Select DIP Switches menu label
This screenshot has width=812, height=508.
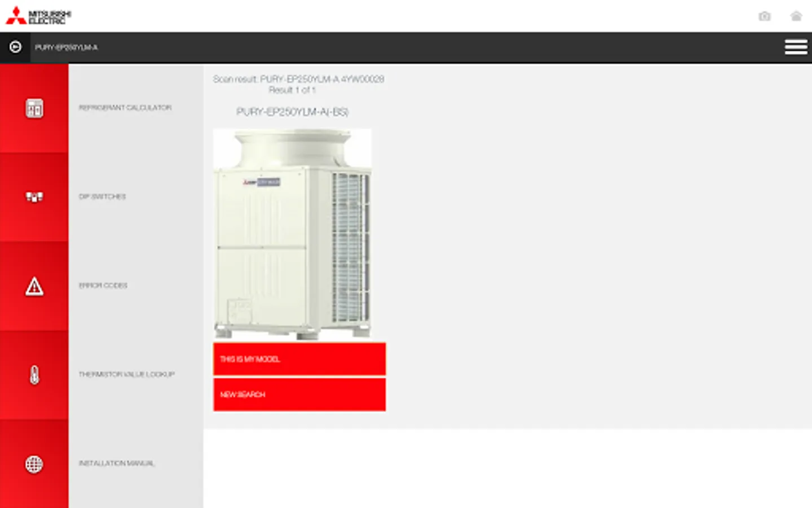tap(102, 196)
